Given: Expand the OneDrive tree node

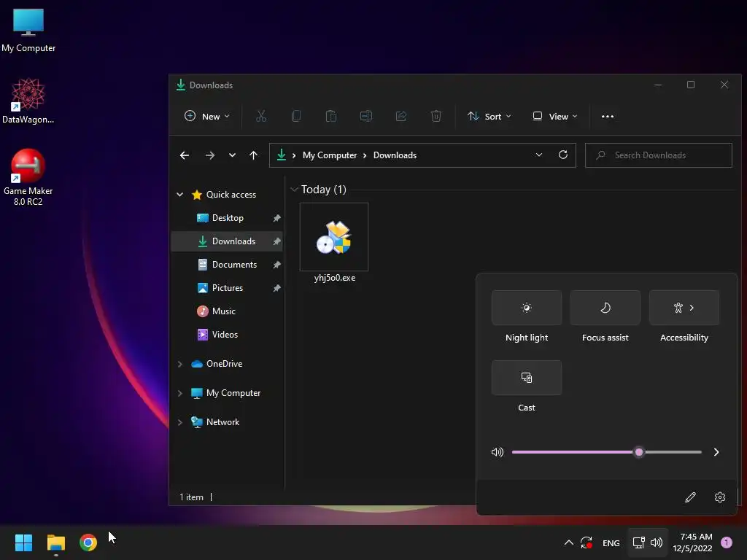Looking at the screenshot, I should [x=179, y=364].
